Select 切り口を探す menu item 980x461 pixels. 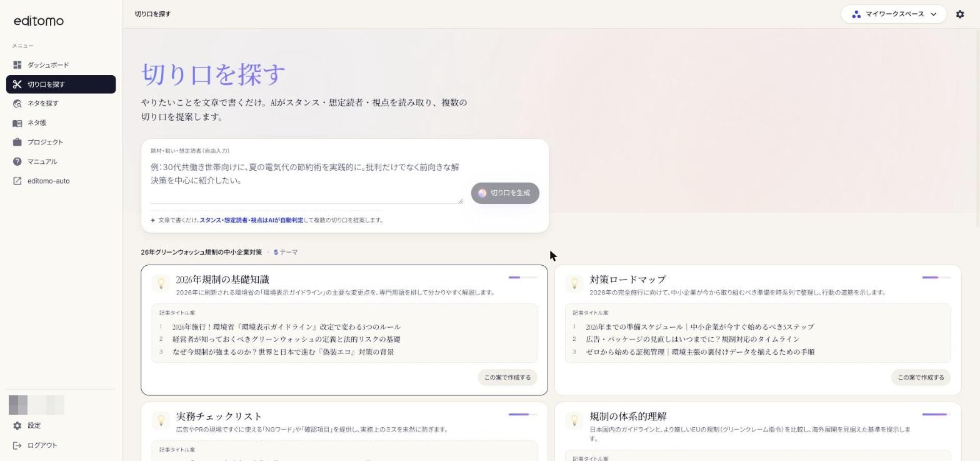61,84
